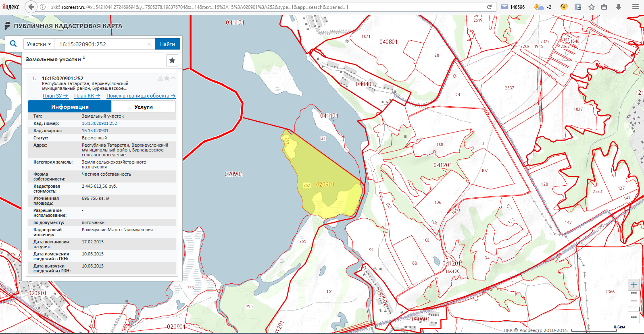
Task: Select the registration date 17.02.2015
Action: (93, 242)
